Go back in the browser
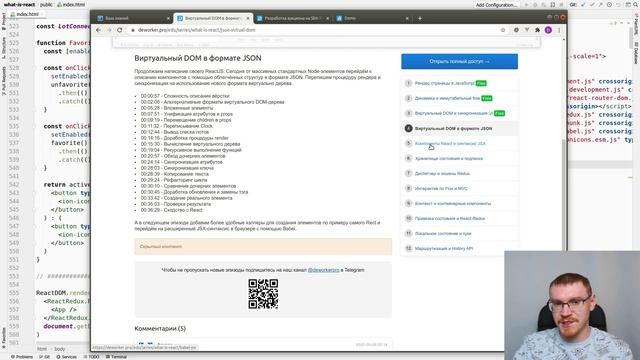The width and height of the screenshot is (640, 360). coord(98,30)
